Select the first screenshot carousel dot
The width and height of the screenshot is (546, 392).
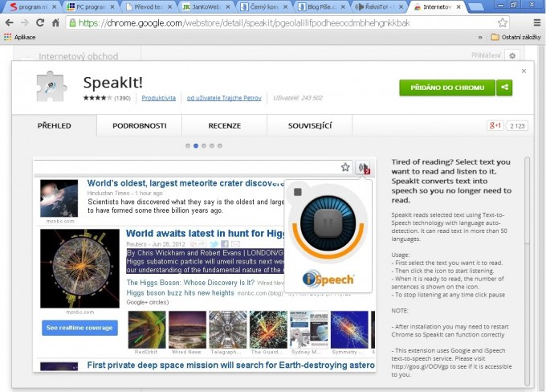click(188, 146)
